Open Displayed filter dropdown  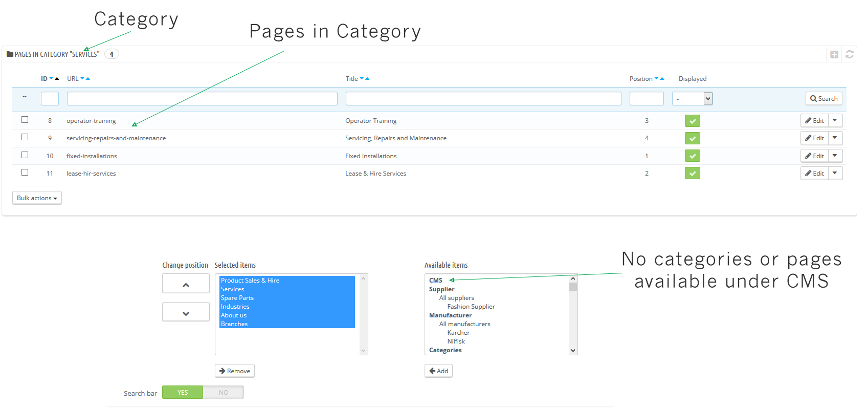click(692, 99)
